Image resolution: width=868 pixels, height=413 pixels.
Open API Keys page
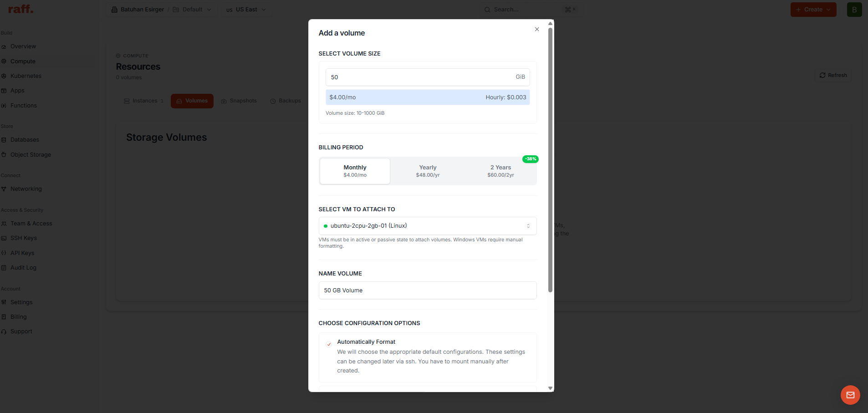pos(22,253)
